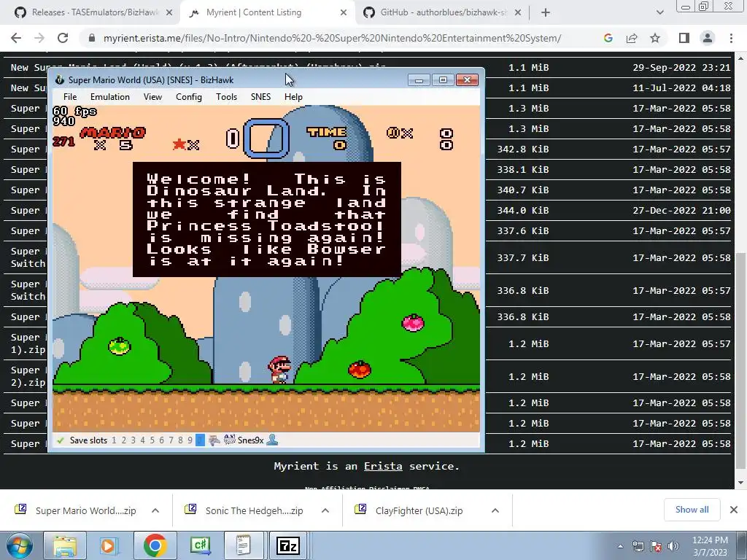Open the Help menu in BizHawk
This screenshot has width=747, height=560.
tap(293, 97)
